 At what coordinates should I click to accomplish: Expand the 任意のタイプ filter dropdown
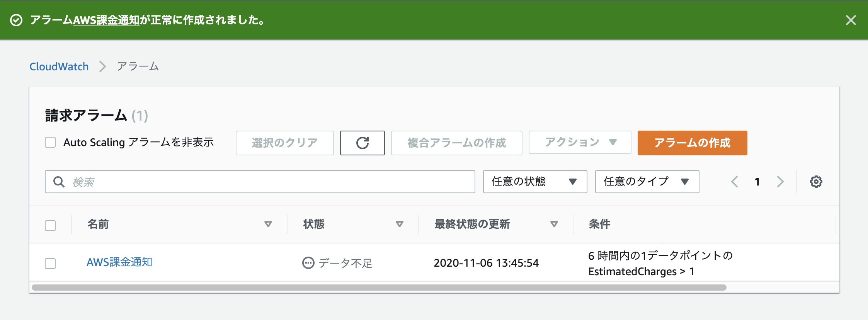coord(647,182)
